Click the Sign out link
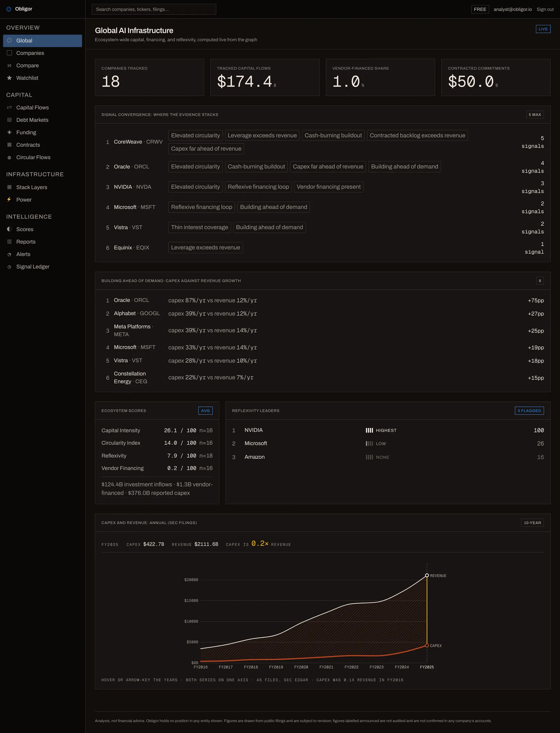Image resolution: width=560 pixels, height=733 pixels. point(545,9)
